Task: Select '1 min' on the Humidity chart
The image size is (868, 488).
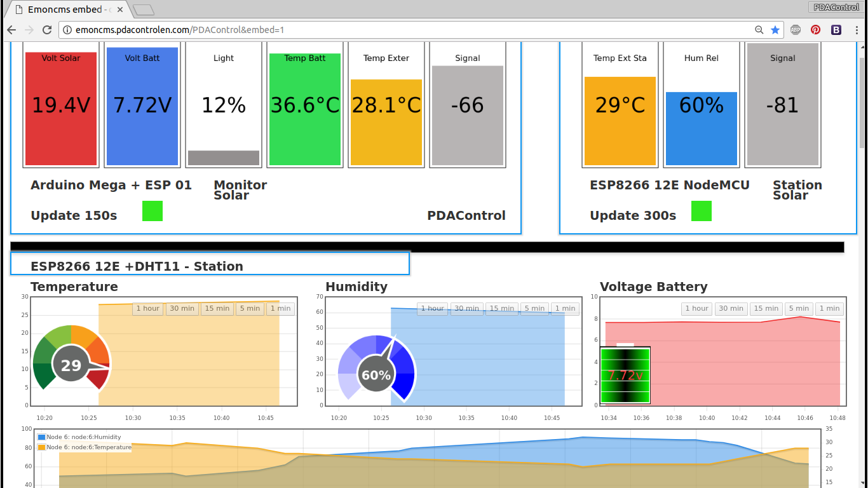Action: 565,309
